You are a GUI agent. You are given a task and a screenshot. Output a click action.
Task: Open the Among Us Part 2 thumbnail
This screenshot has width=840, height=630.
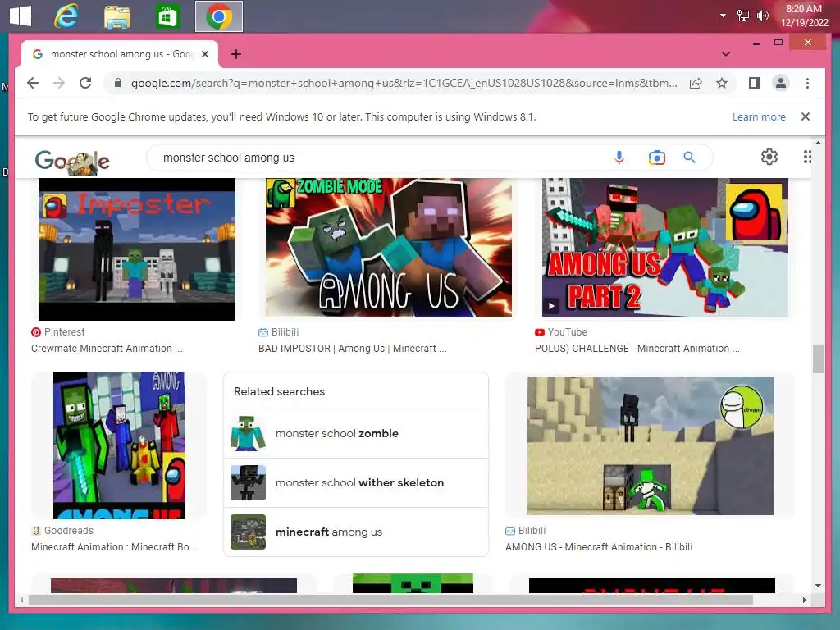tap(664, 247)
